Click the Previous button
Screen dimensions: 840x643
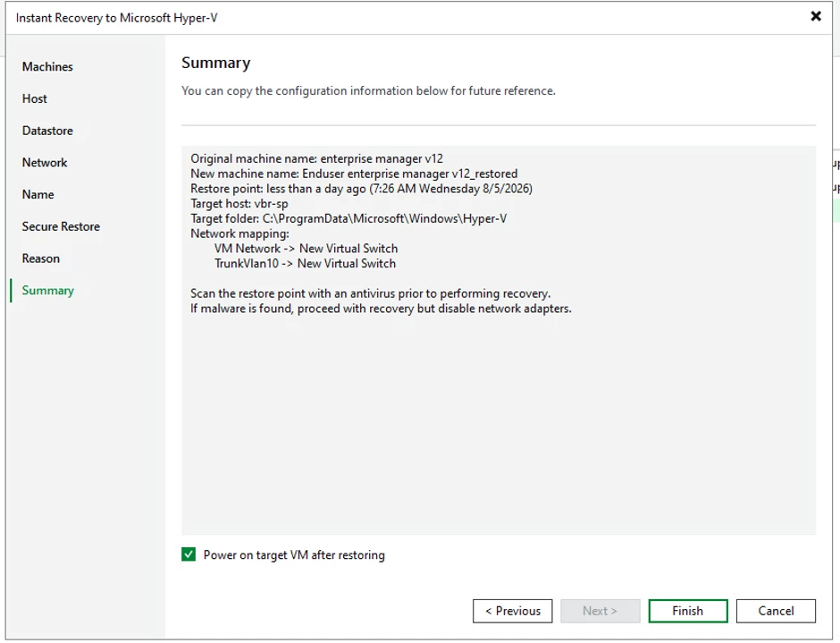tap(512, 611)
